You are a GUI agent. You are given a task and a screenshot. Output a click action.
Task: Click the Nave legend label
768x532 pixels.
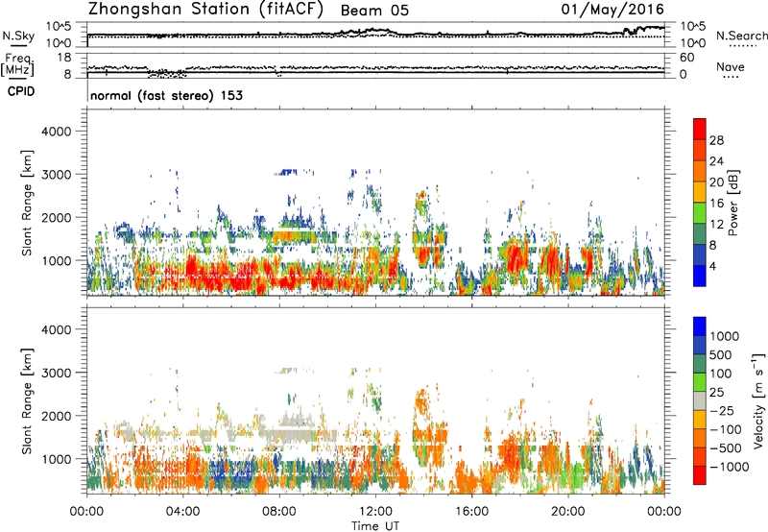click(731, 66)
